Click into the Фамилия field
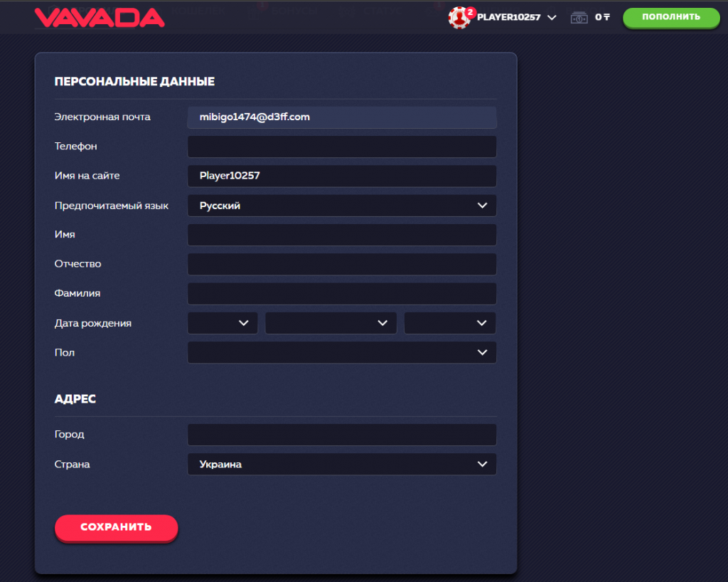Viewport: 728px width, 582px height. coord(341,293)
